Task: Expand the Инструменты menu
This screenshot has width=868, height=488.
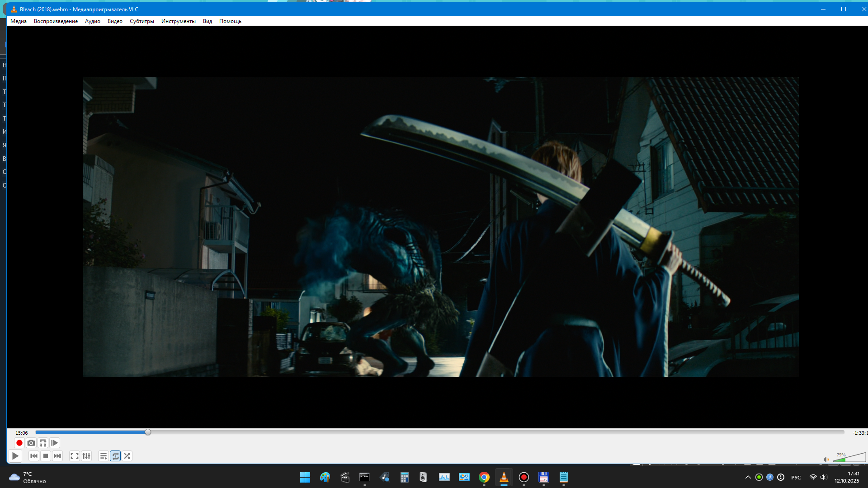Action: [178, 21]
